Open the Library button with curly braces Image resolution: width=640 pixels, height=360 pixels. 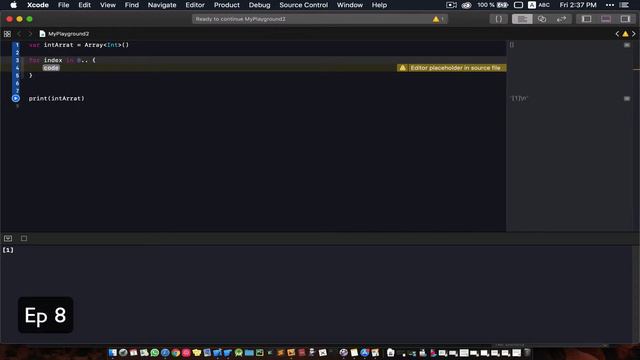(x=498, y=19)
